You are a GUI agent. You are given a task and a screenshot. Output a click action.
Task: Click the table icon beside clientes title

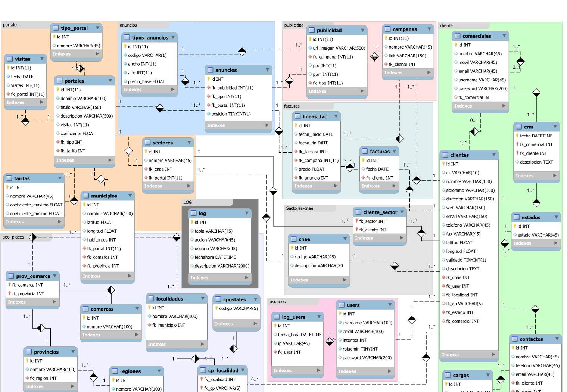point(445,155)
